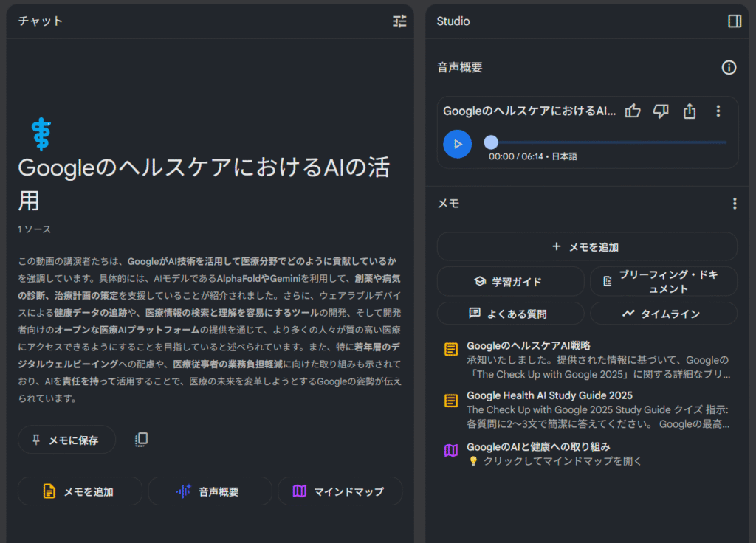Collapse the Studio panel icon

point(735,21)
